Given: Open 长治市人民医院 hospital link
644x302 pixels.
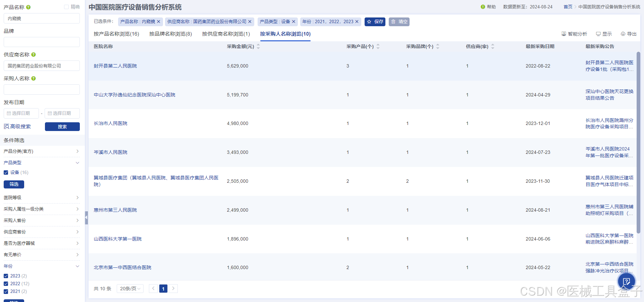Looking at the screenshot, I should tap(111, 123).
